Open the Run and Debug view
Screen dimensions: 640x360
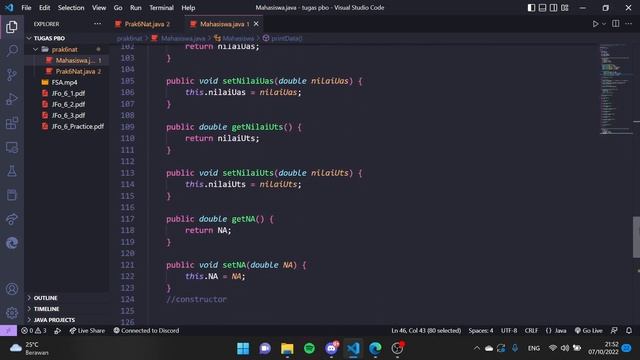point(12,99)
